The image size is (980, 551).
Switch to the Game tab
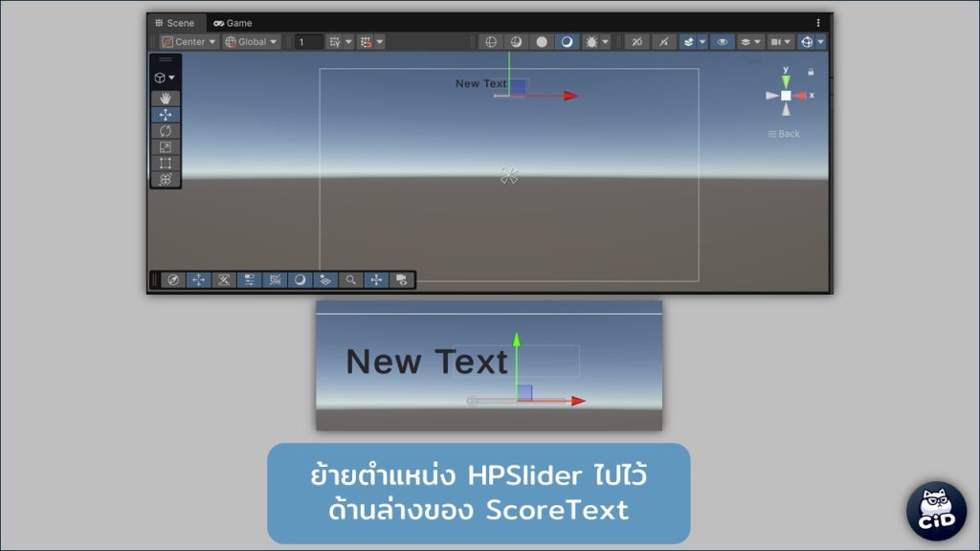233,23
